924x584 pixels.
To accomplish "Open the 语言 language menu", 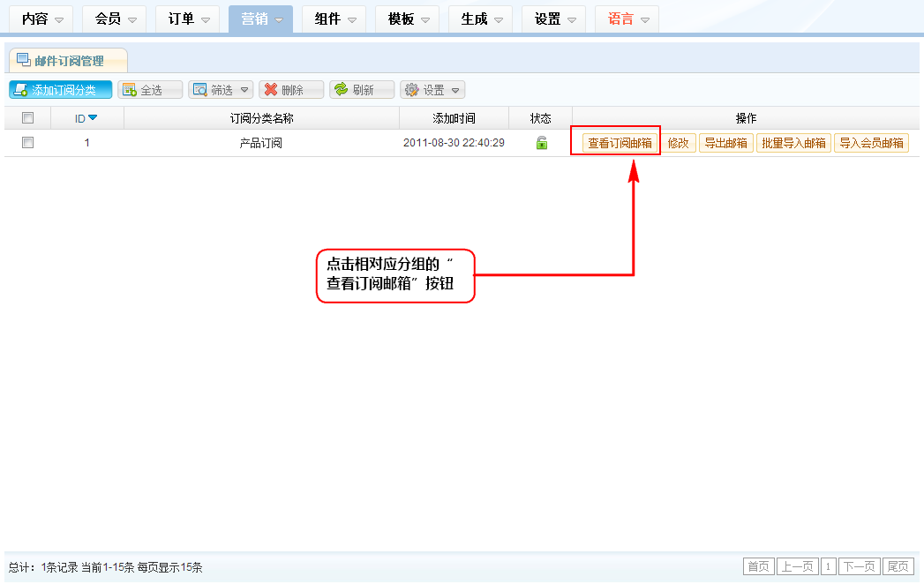I will [x=627, y=19].
